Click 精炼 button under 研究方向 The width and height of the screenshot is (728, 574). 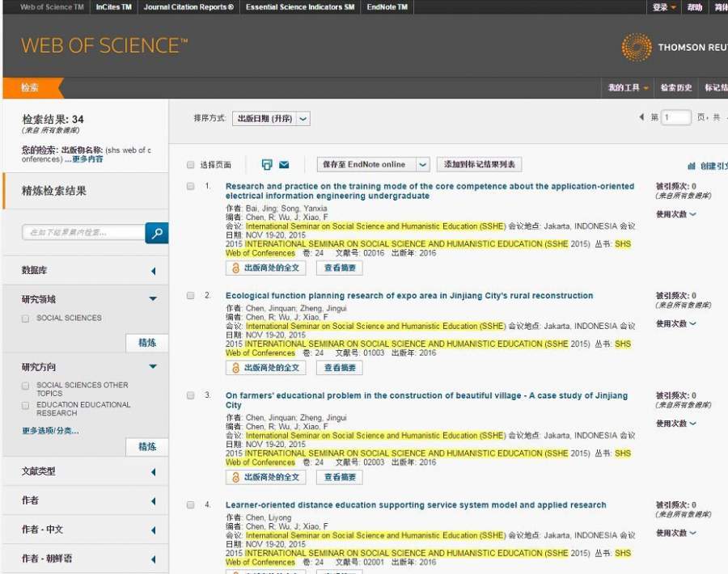147,446
